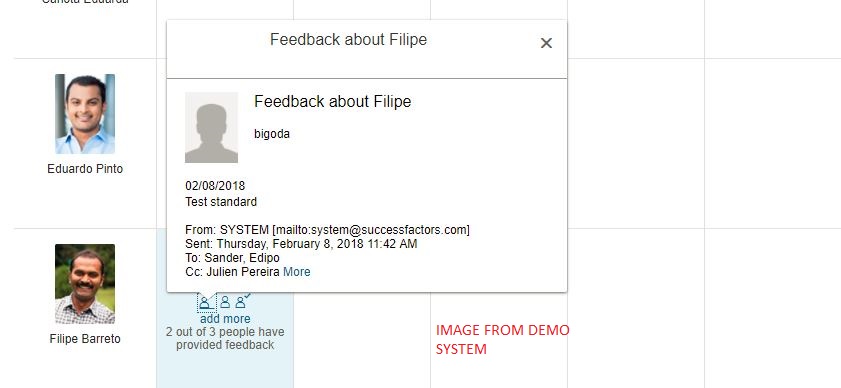This screenshot has width=841, height=388.
Task: Click the person icon with checkmark
Action: pos(241,301)
